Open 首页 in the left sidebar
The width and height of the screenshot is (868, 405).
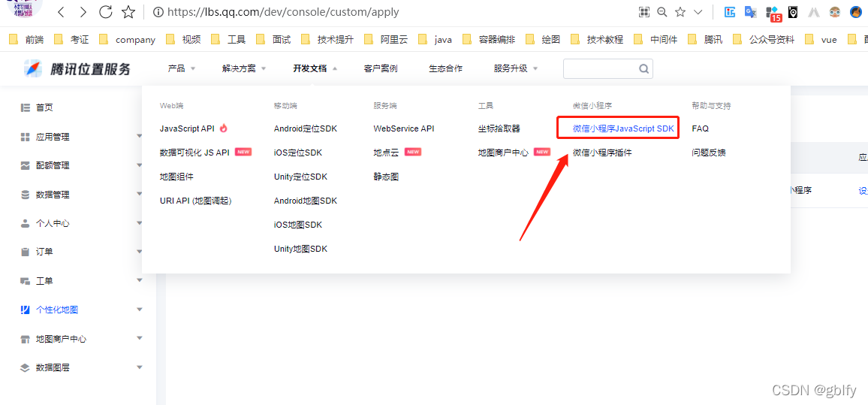click(x=44, y=107)
